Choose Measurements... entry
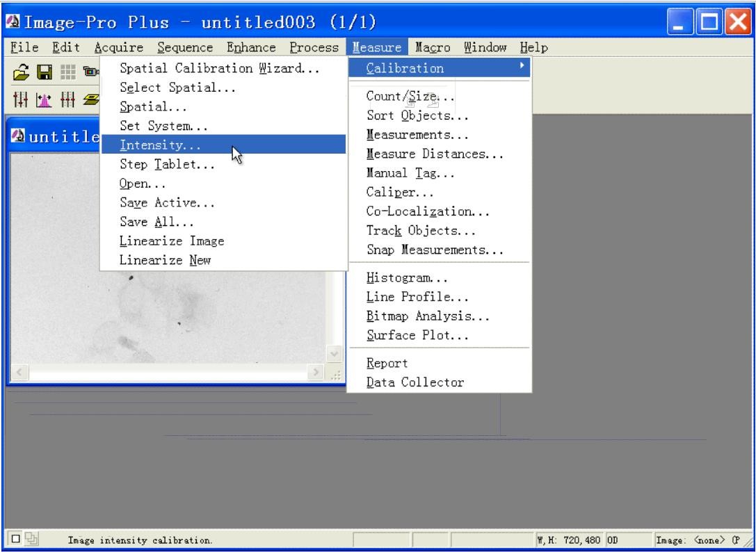756x552 pixels. tap(440, 134)
